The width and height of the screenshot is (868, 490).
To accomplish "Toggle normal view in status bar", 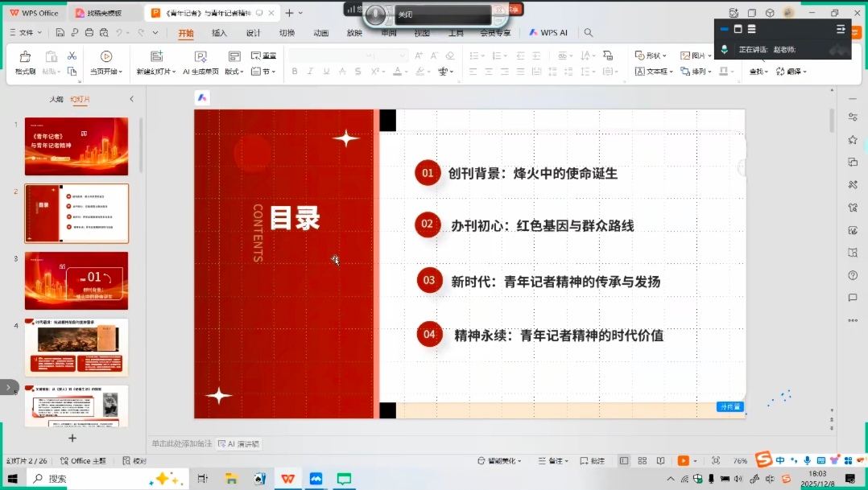I will [x=624, y=461].
